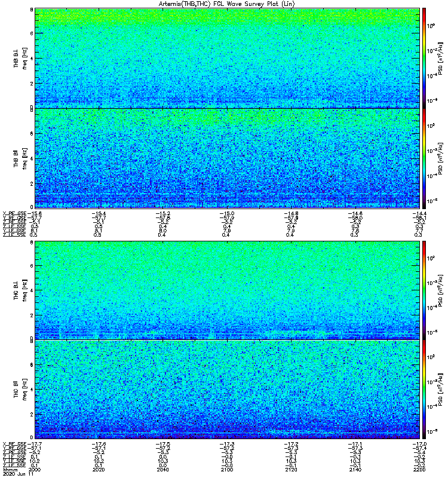Click the "-17.6" X_RE_GSE value
The image size is (448, 478).
point(99,444)
